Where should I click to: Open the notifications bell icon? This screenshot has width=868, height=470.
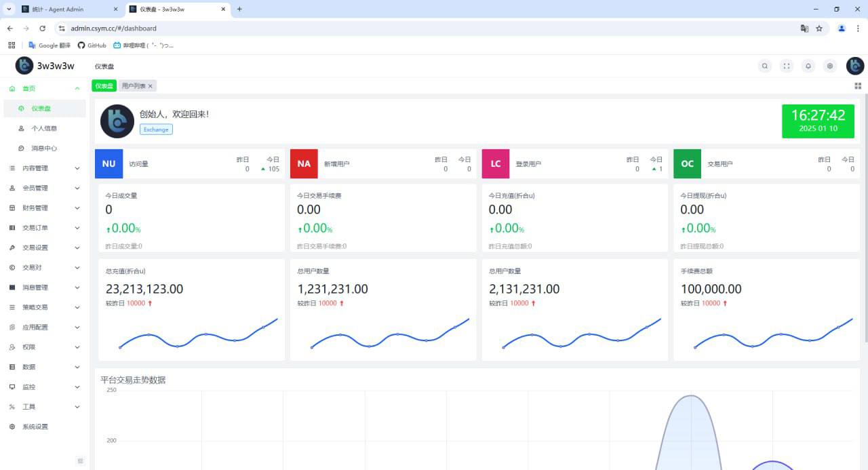[x=808, y=66]
